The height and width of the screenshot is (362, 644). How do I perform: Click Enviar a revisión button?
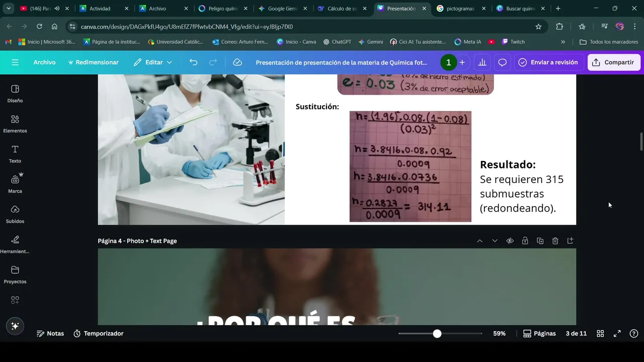tap(548, 62)
